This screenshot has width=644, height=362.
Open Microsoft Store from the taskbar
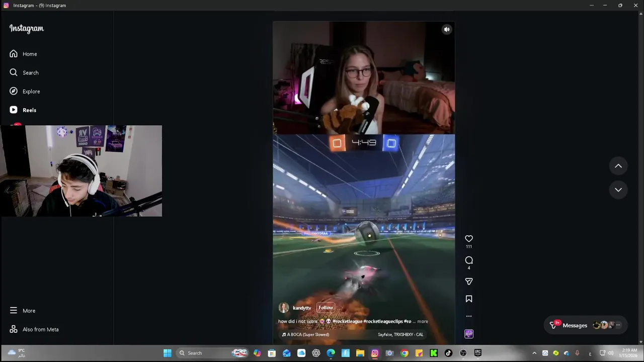[272, 353]
